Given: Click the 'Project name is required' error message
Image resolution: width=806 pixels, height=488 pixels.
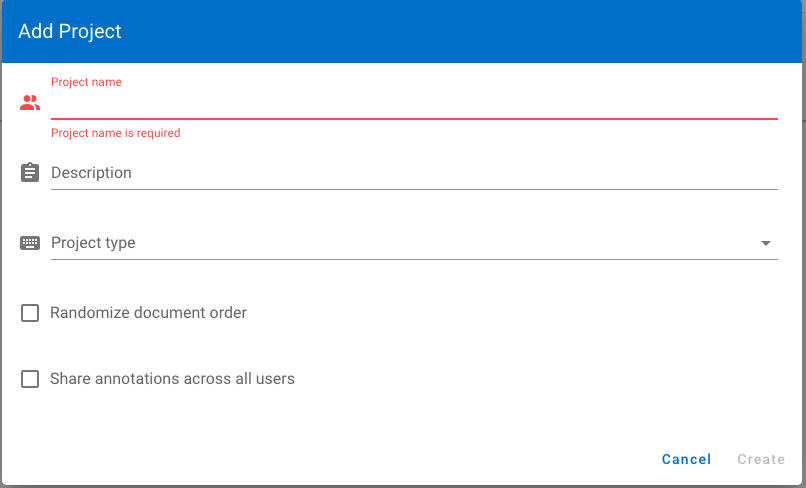Looking at the screenshot, I should [x=116, y=133].
